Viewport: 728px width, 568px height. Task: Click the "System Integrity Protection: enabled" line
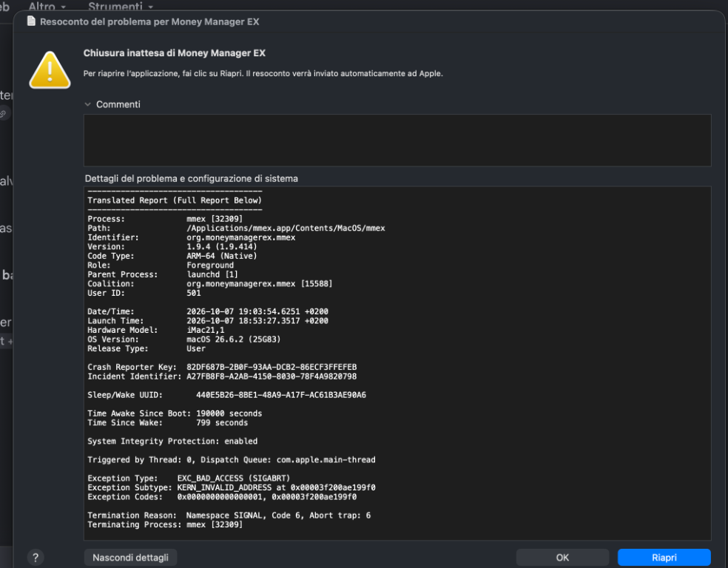click(x=172, y=442)
